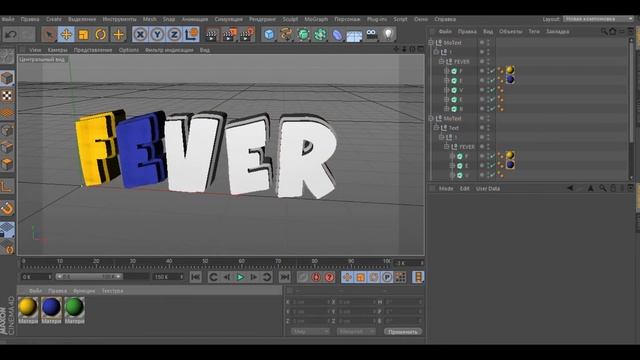The height and width of the screenshot is (360, 640).
Task: Toggle Z axis lock
Action: click(174, 35)
